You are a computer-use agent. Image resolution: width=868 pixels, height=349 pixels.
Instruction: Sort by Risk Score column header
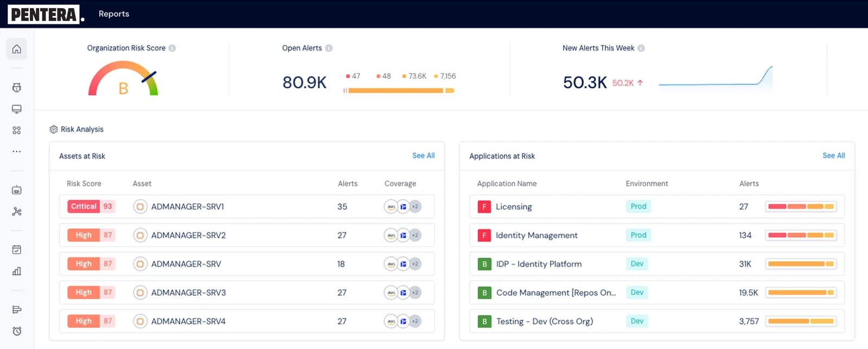click(x=84, y=184)
